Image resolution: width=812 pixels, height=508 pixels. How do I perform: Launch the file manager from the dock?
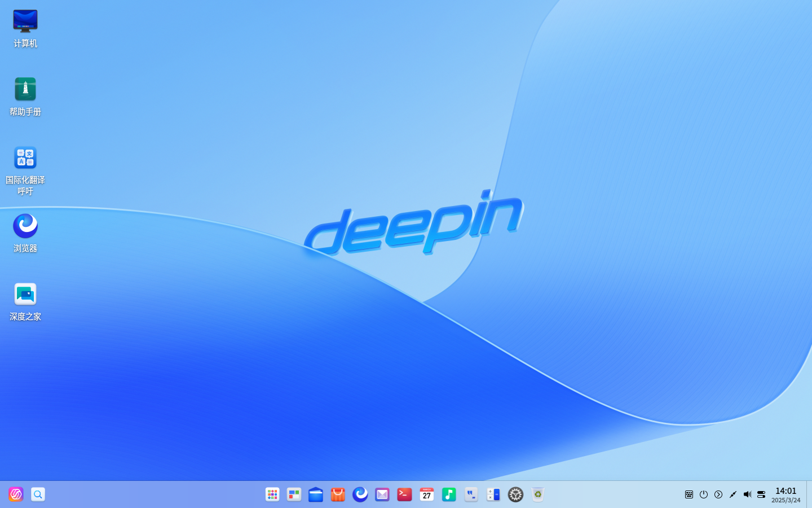pos(316,494)
